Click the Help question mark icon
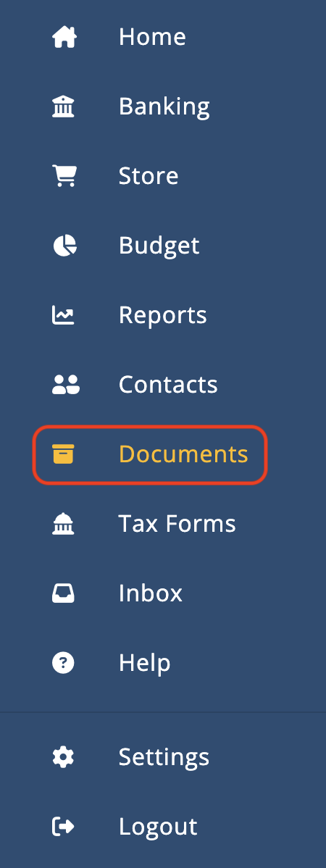Image resolution: width=326 pixels, height=868 pixels. [63, 663]
